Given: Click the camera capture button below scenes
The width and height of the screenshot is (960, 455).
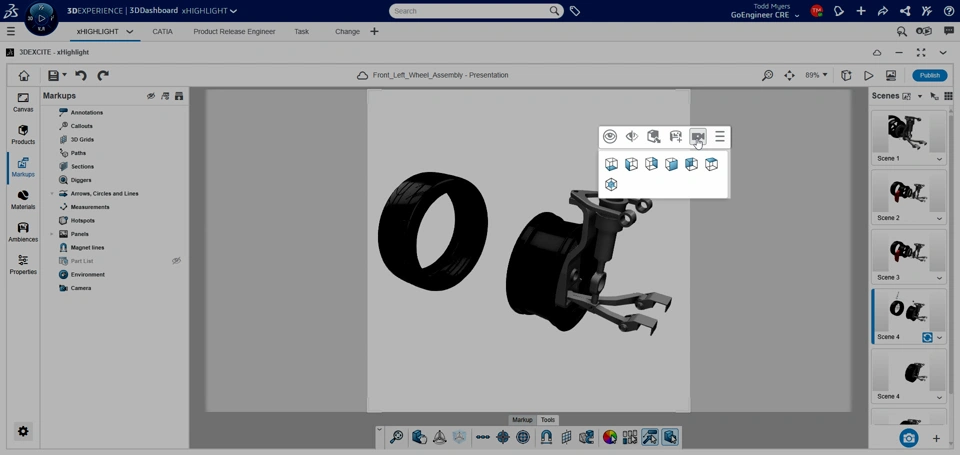Looking at the screenshot, I should click(x=908, y=438).
